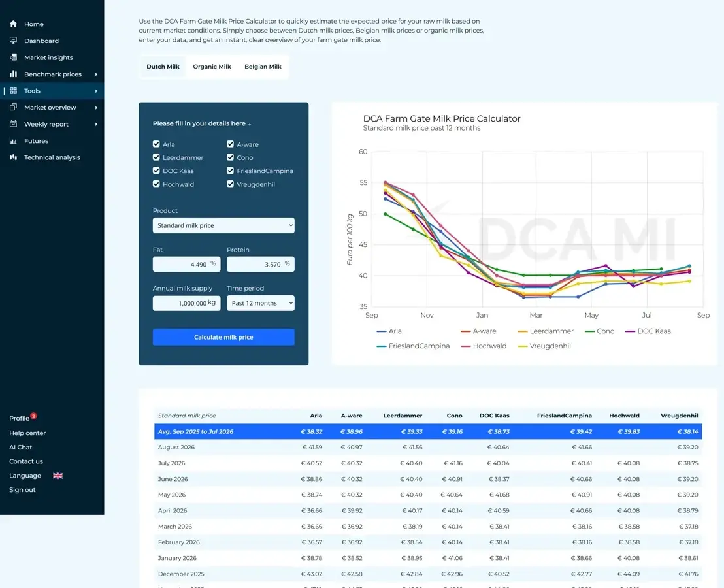Click the Weekly report calendar icon

(x=13, y=123)
